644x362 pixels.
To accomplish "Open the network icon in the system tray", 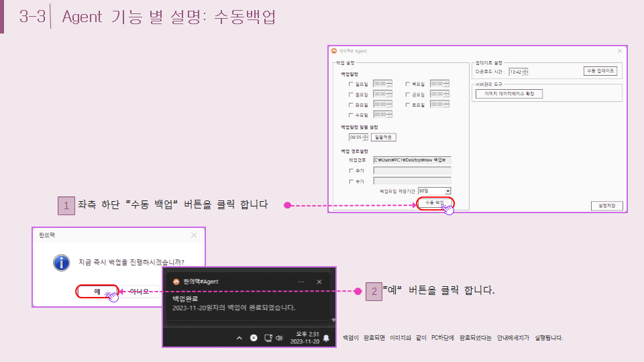I will (x=268, y=338).
